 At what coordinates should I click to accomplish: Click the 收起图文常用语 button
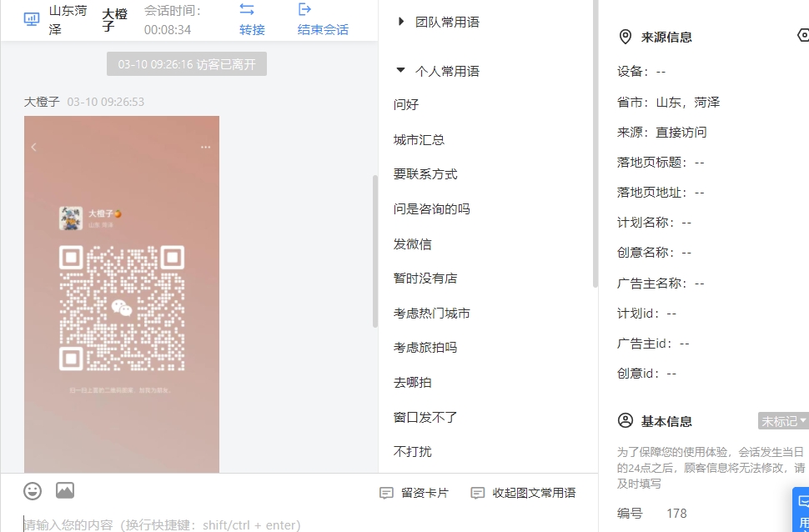pyautogui.click(x=524, y=494)
